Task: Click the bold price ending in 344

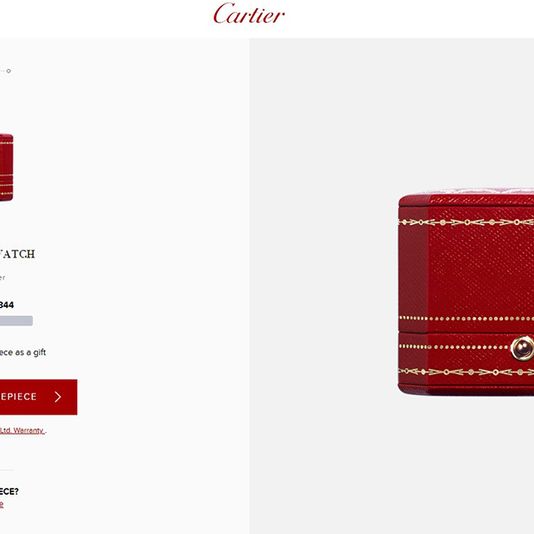Action: click(7, 305)
